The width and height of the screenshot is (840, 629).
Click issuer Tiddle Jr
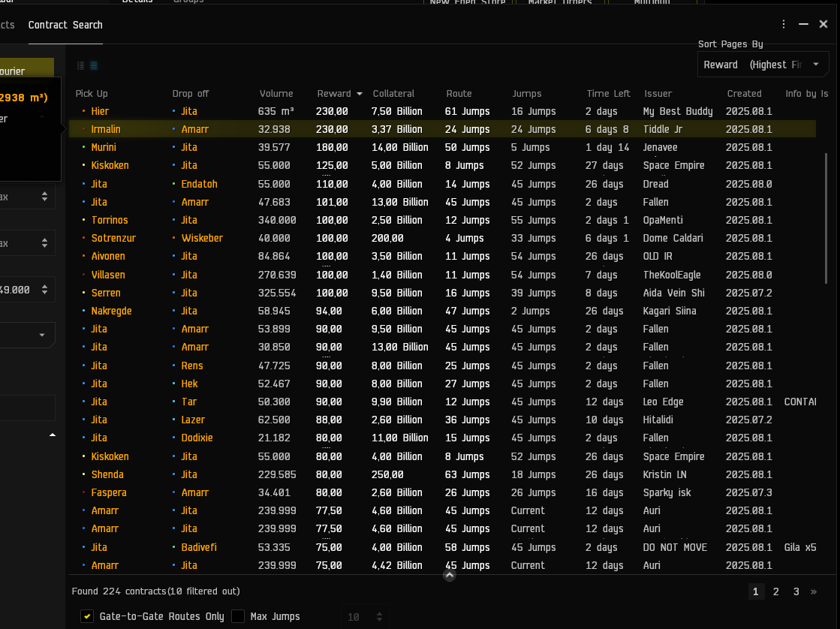663,129
